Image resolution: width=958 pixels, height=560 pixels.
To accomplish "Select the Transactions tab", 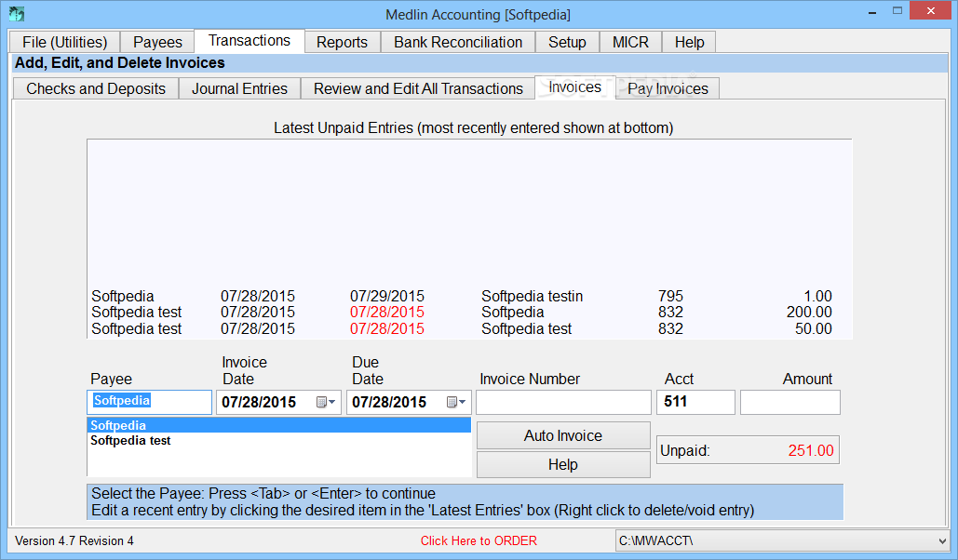I will (x=250, y=40).
